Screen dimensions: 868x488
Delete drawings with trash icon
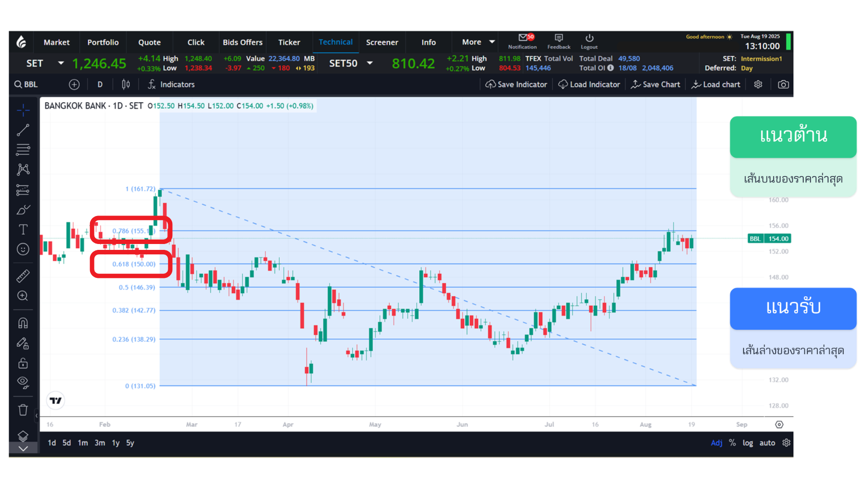23,410
